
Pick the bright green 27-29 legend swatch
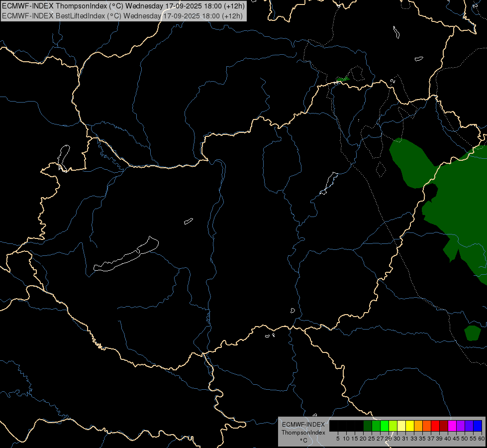point(385,426)
